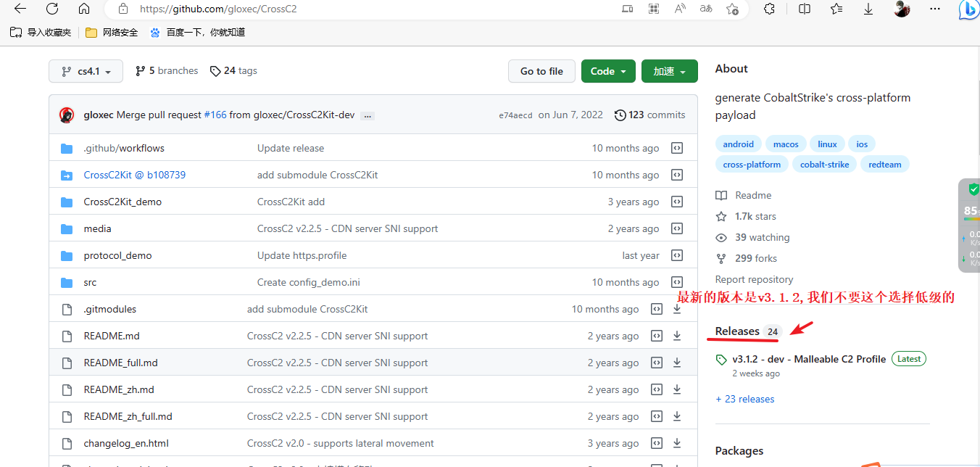Viewport: 980px width, 467px height.
Task: Open CrossC2Kit_demo folder
Action: [x=122, y=202]
